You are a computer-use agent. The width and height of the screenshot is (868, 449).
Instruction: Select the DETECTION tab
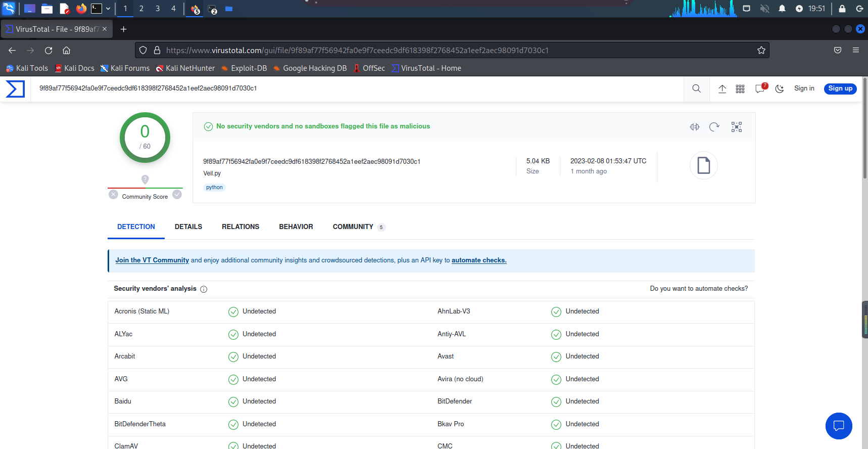point(136,227)
